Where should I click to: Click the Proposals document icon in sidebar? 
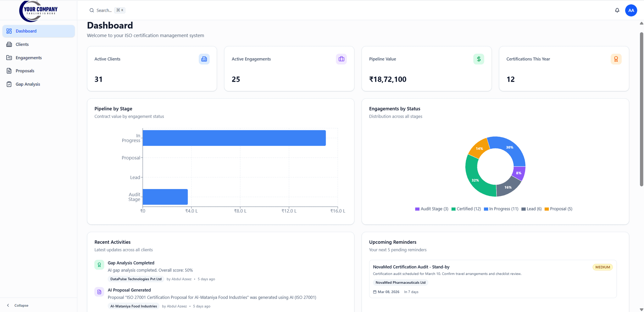(x=9, y=71)
